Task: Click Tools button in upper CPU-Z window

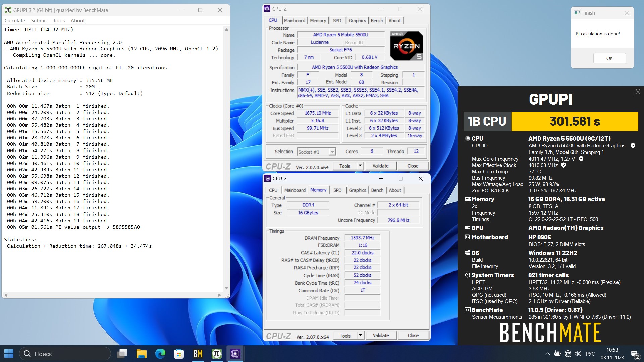Action: pyautogui.click(x=344, y=166)
